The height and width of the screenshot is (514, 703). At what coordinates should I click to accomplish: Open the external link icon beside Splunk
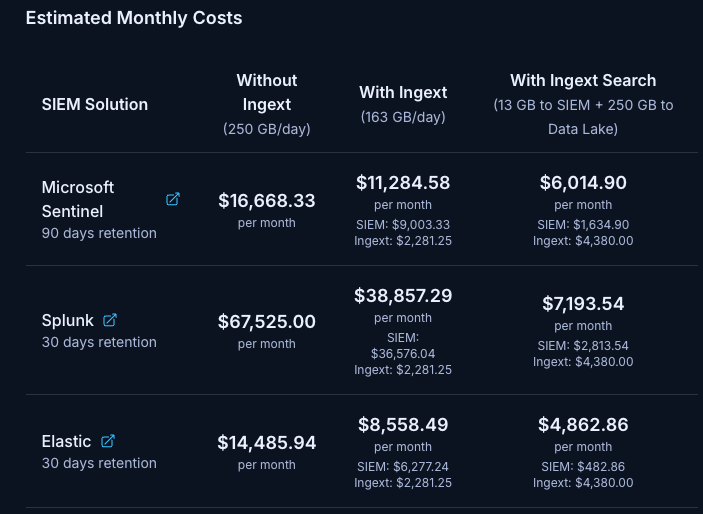(110, 320)
